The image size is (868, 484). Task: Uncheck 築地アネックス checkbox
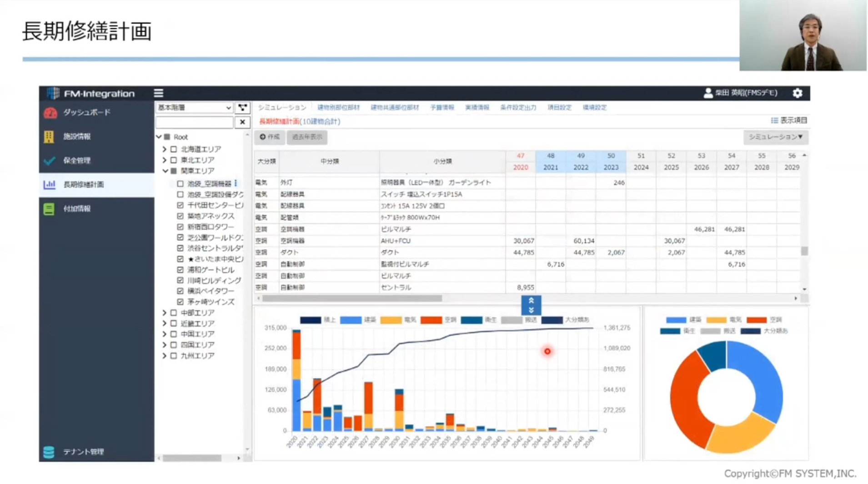click(x=180, y=216)
